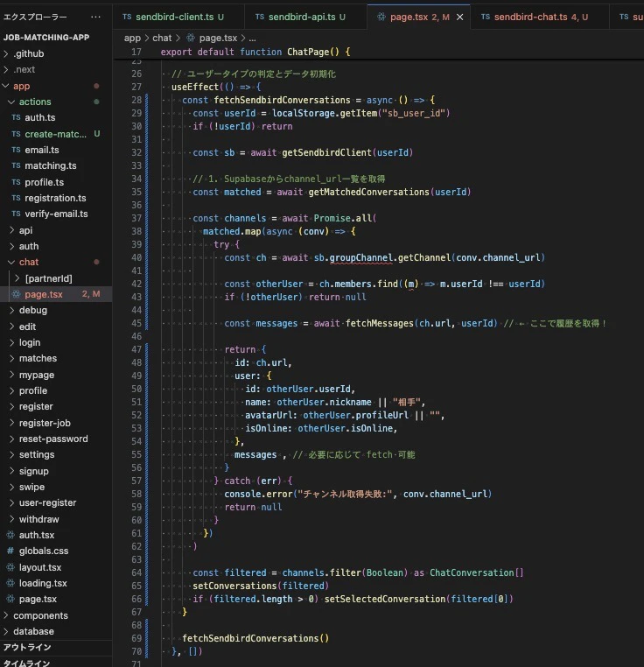
Task: Expand the withdraw folder
Action: click(56, 519)
